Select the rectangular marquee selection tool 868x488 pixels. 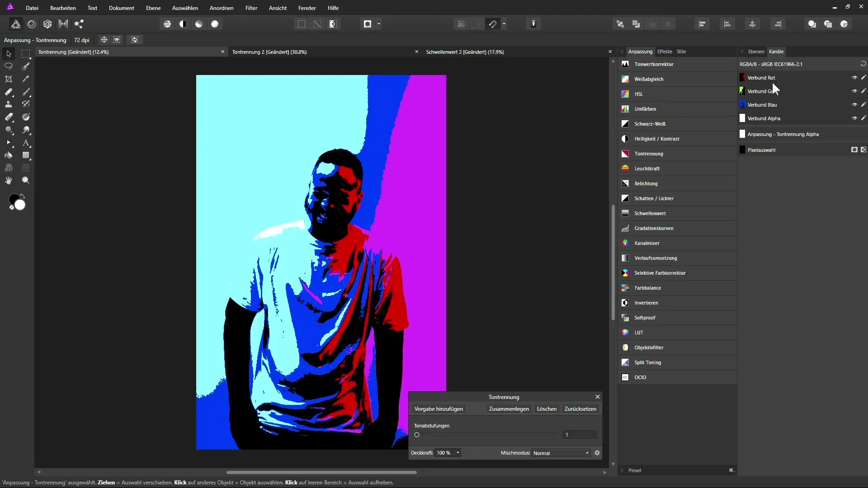(x=26, y=54)
